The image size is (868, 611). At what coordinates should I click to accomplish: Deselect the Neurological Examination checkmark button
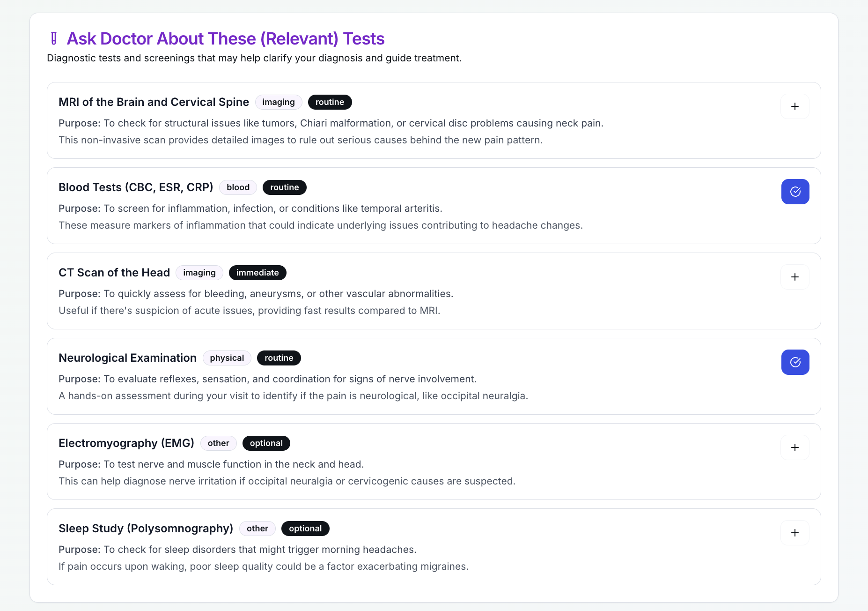pos(795,362)
